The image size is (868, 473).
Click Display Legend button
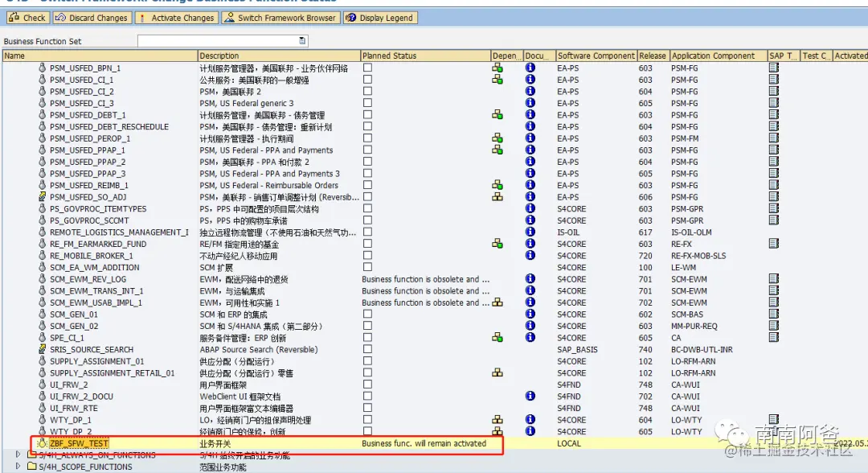[379, 18]
